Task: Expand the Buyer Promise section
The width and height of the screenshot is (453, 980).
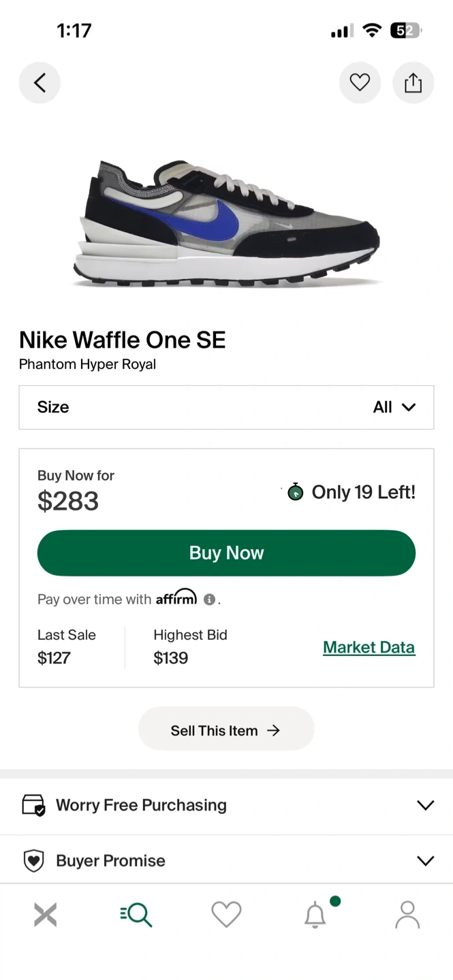Action: pyautogui.click(x=425, y=861)
